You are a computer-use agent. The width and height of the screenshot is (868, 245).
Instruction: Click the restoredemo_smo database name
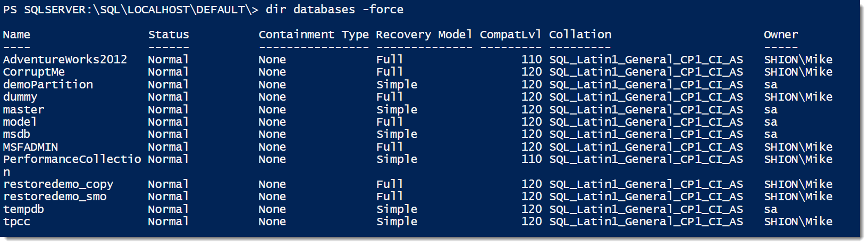(x=55, y=197)
